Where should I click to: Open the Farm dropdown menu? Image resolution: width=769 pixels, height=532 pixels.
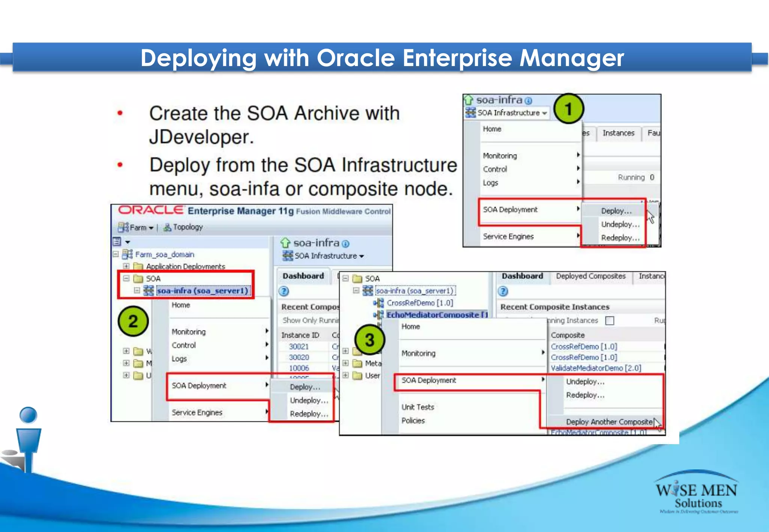coord(151,228)
